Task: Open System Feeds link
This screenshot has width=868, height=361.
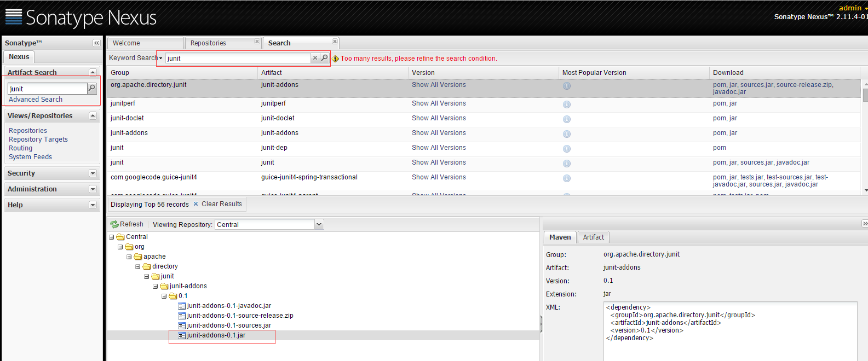Action: pyautogui.click(x=30, y=156)
